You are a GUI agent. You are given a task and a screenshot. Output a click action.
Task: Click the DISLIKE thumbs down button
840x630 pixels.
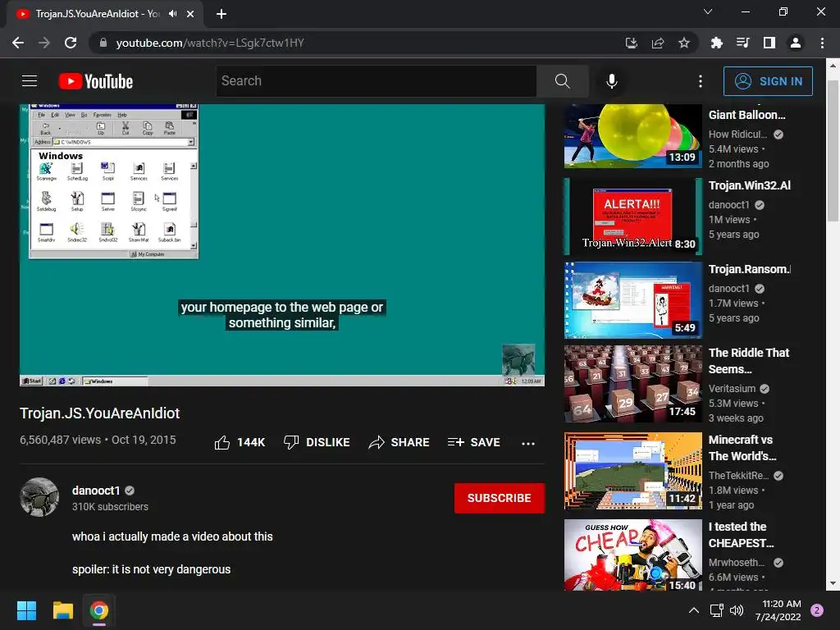click(x=317, y=442)
